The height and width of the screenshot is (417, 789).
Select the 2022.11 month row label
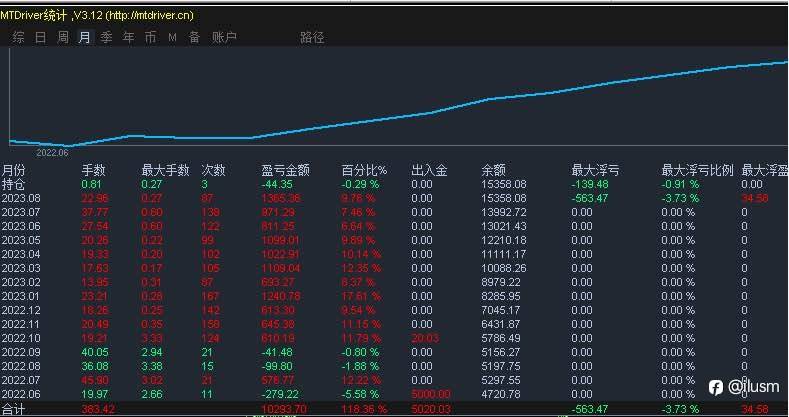pyautogui.click(x=21, y=324)
